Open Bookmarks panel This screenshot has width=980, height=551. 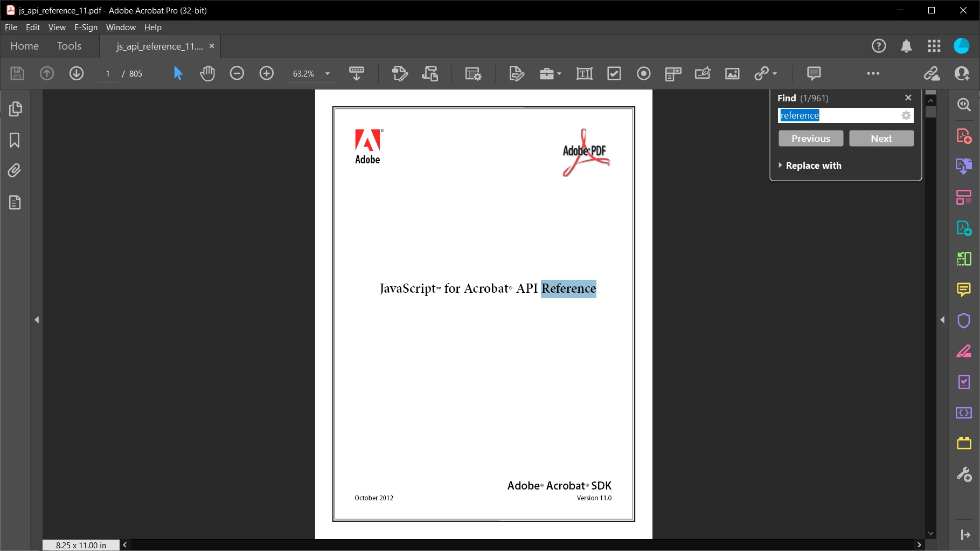pos(15,140)
